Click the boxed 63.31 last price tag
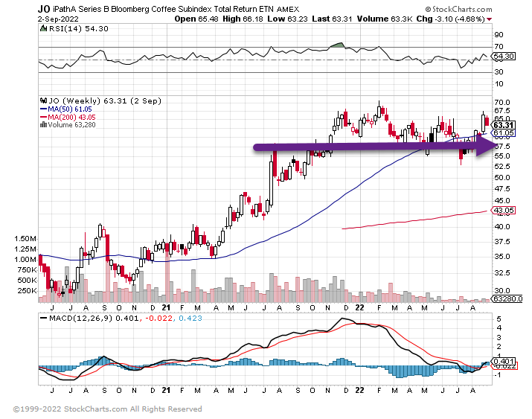532x419 pixels. coord(504,125)
